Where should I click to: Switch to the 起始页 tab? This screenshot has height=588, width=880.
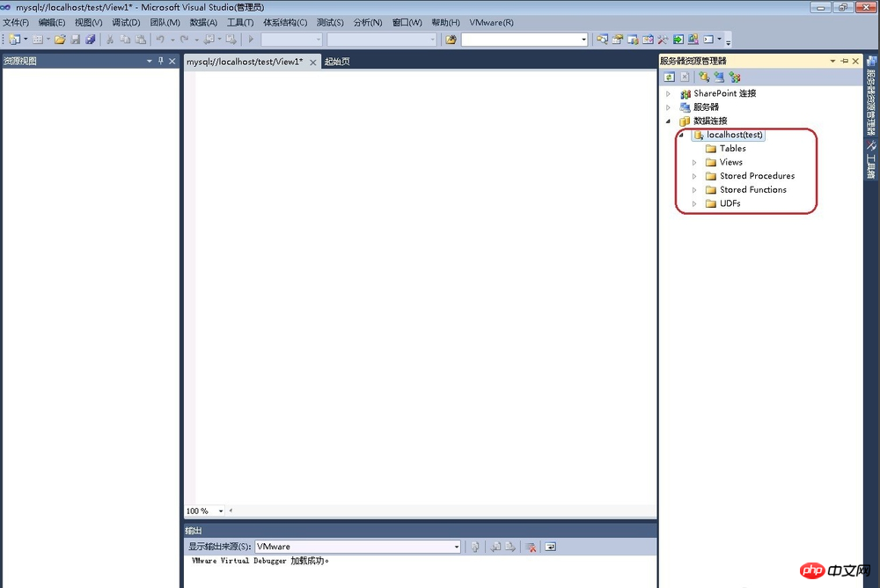[x=337, y=62]
